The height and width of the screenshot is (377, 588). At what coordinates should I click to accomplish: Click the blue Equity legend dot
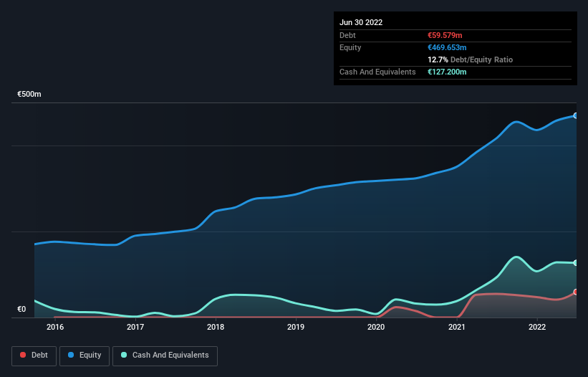(71, 355)
